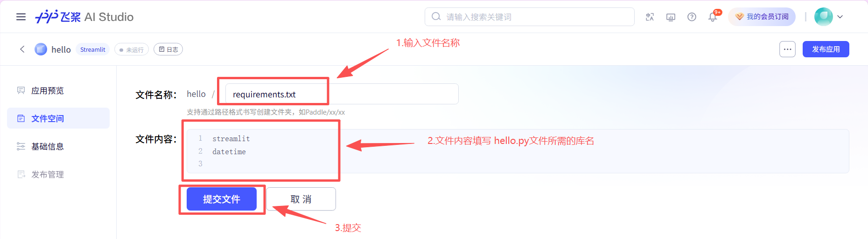Open 我的会员订阅 membership button
Viewport: 868px width, 239px height.
762,17
